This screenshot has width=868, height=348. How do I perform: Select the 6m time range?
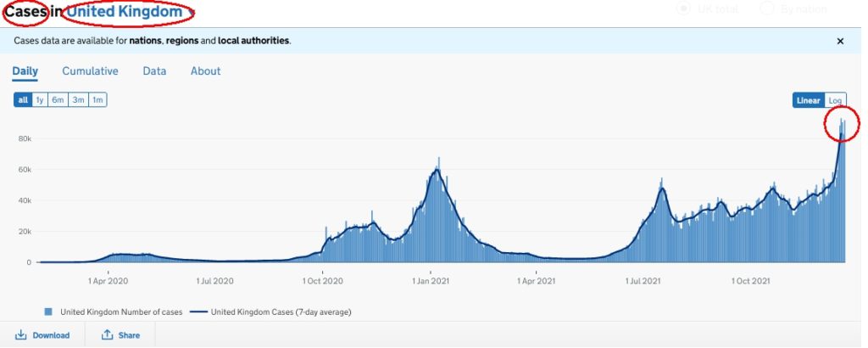click(58, 100)
